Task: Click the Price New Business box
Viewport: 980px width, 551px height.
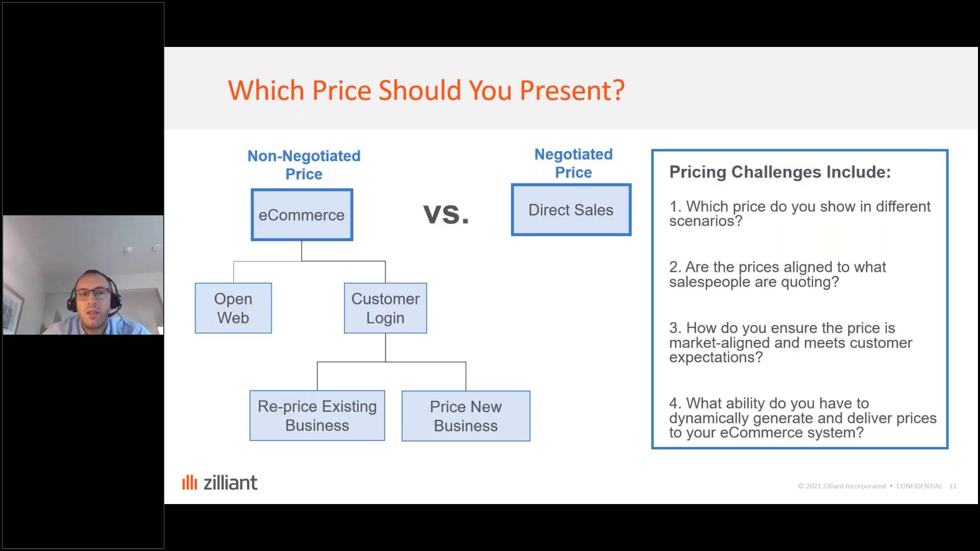Action: pos(465,416)
